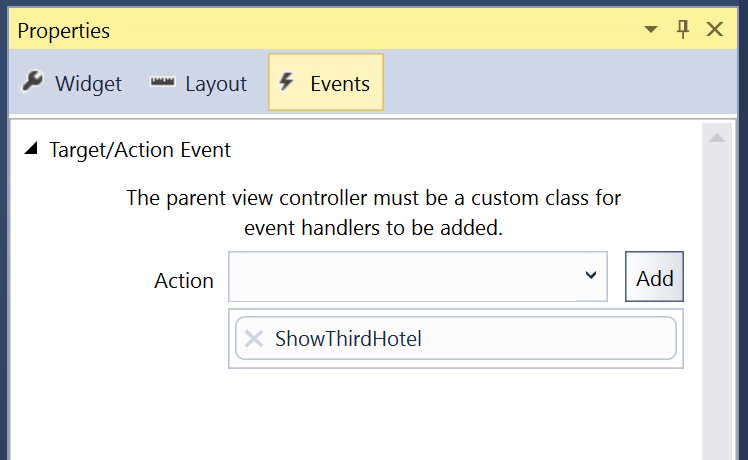Click the ruler icon on the Layout tab
The width and height of the screenshot is (748, 460).
163,82
